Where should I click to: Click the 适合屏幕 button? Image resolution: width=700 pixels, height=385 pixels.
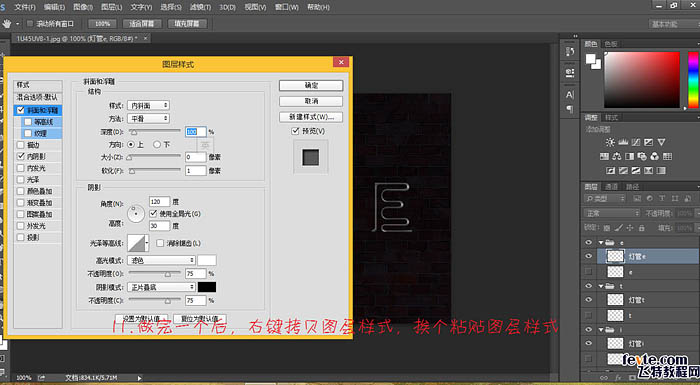[142, 24]
